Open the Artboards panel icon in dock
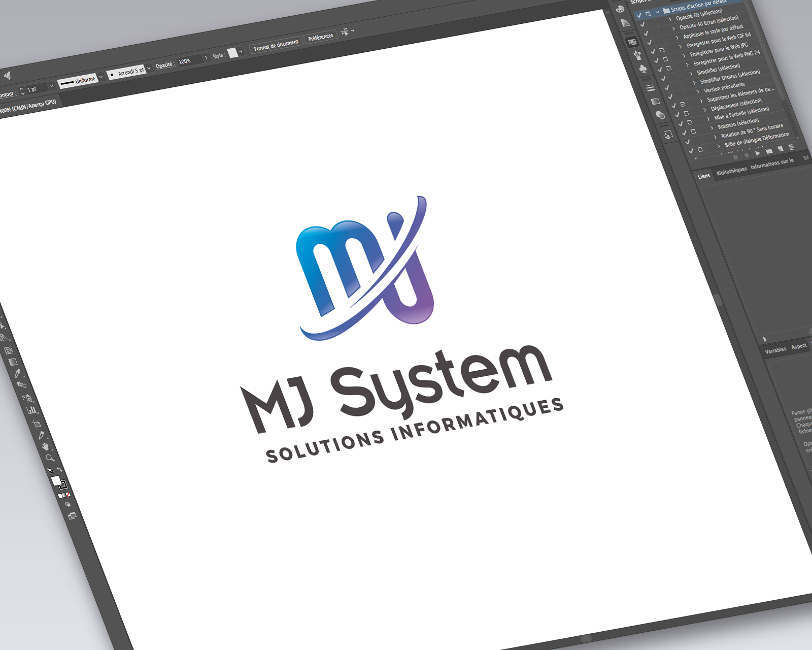Viewport: 812px width, 650px height. coord(668,134)
